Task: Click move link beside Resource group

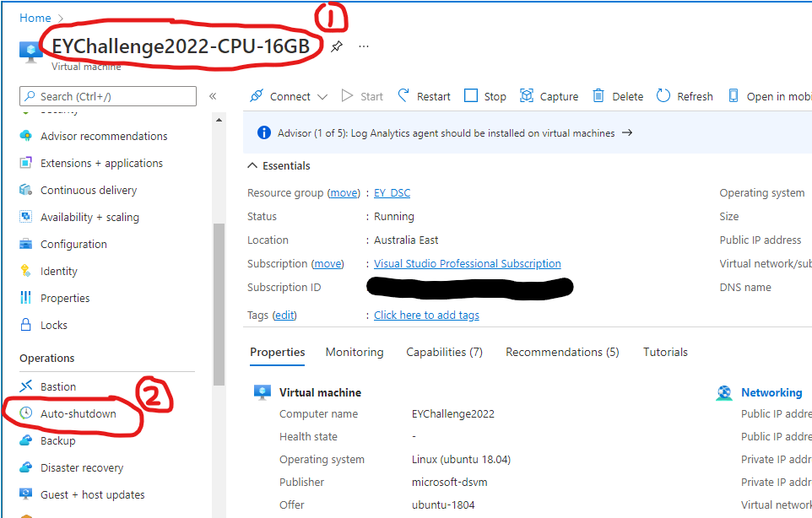Action: pos(344,193)
